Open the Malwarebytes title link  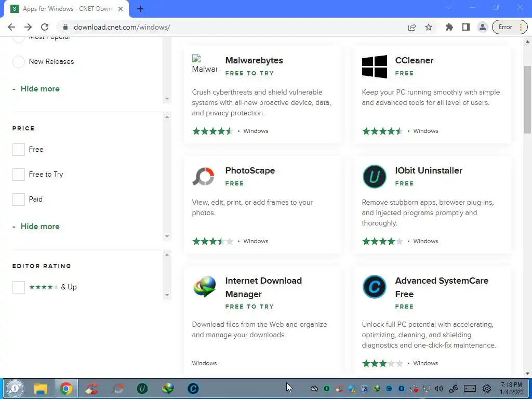click(x=254, y=60)
